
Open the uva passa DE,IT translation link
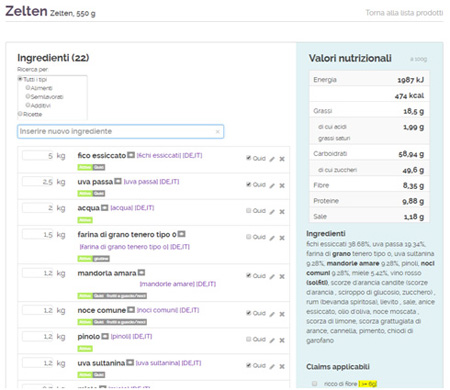point(151,182)
